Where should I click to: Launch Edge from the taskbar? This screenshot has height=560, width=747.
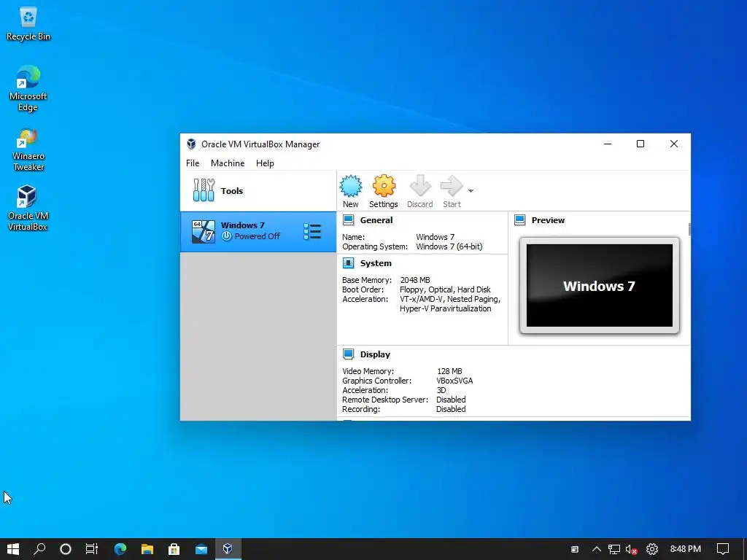point(120,549)
